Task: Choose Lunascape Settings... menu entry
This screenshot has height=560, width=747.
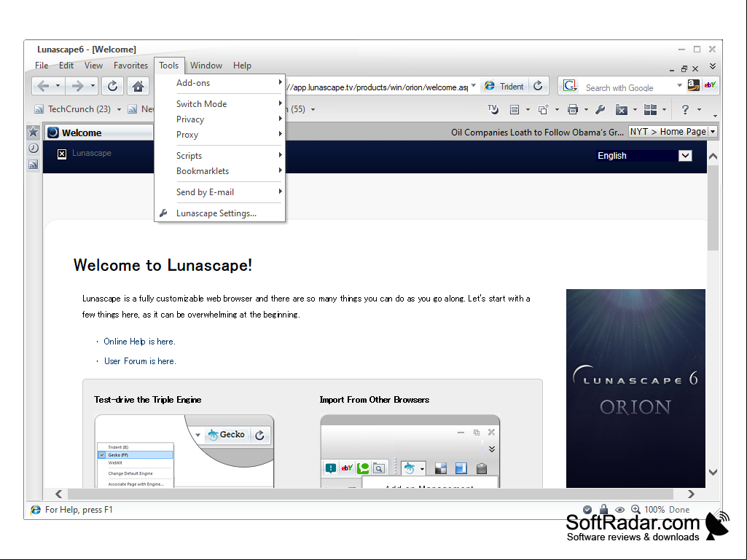Action: pyautogui.click(x=219, y=213)
